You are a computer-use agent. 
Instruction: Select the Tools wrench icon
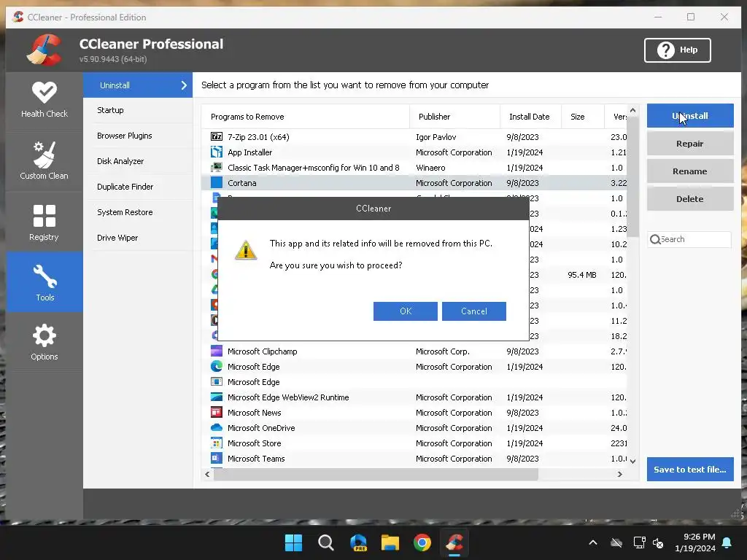click(44, 276)
